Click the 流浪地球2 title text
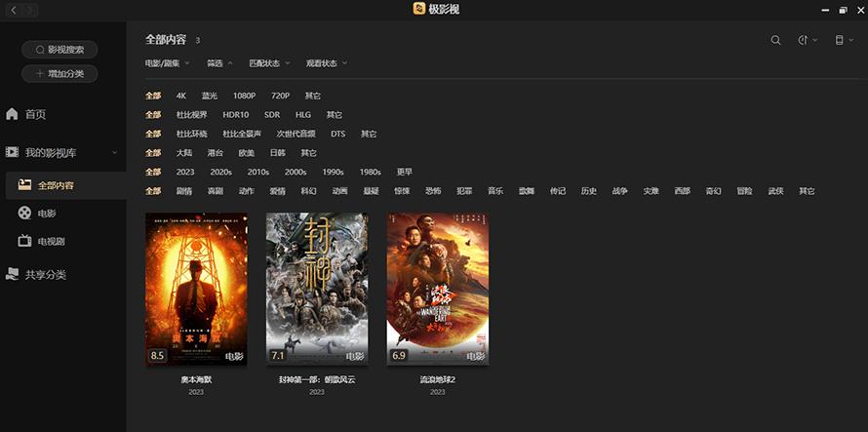The width and height of the screenshot is (868, 432). point(437,380)
